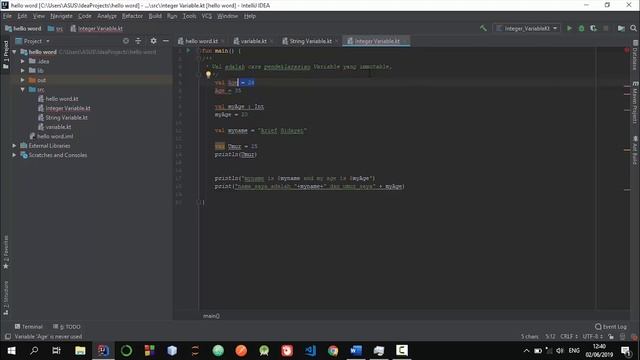Toggle the TODO tool window
The image size is (640, 360).
click(x=67, y=327)
